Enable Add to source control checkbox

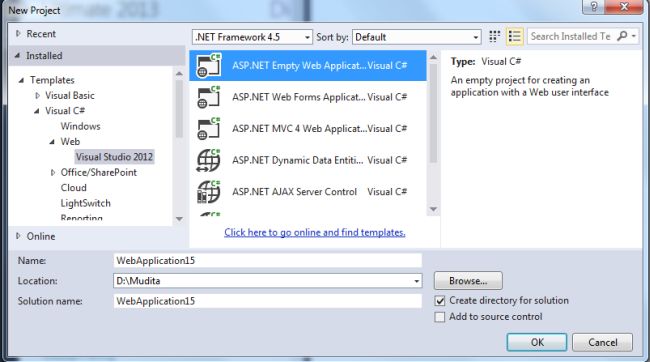pos(440,317)
